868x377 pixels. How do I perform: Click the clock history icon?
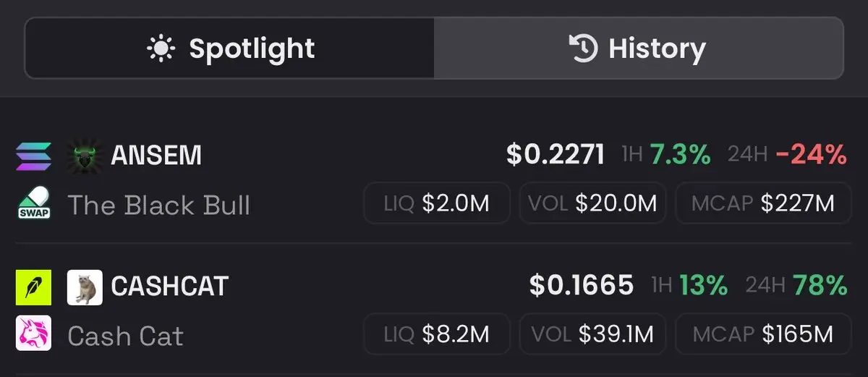coord(584,48)
